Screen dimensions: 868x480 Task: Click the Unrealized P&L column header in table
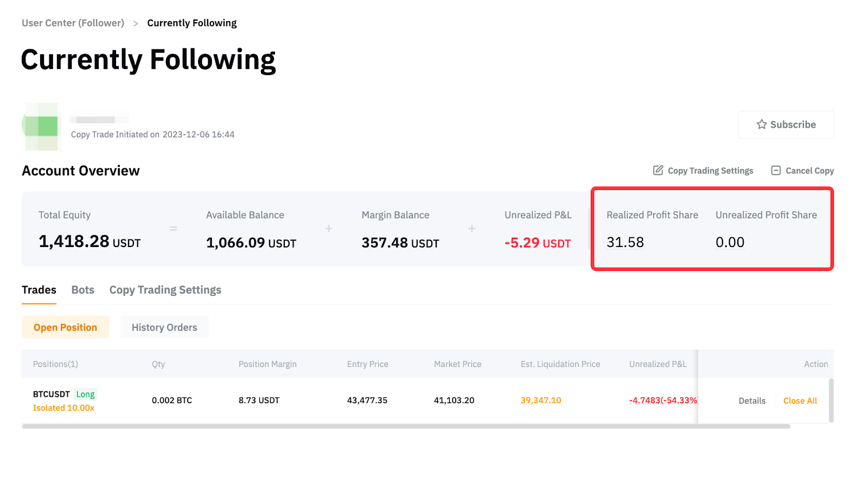tap(658, 364)
